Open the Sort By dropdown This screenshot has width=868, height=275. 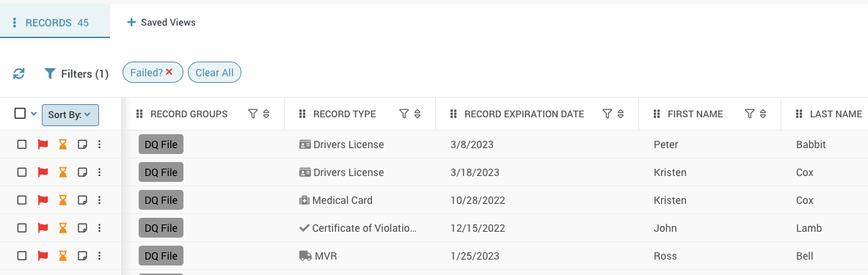click(x=70, y=114)
